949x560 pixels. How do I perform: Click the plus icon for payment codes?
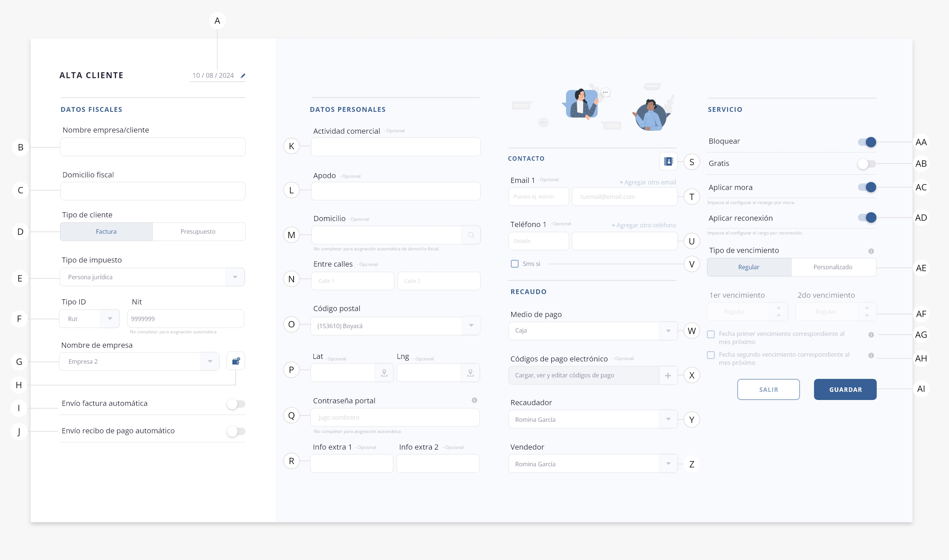tap(668, 376)
